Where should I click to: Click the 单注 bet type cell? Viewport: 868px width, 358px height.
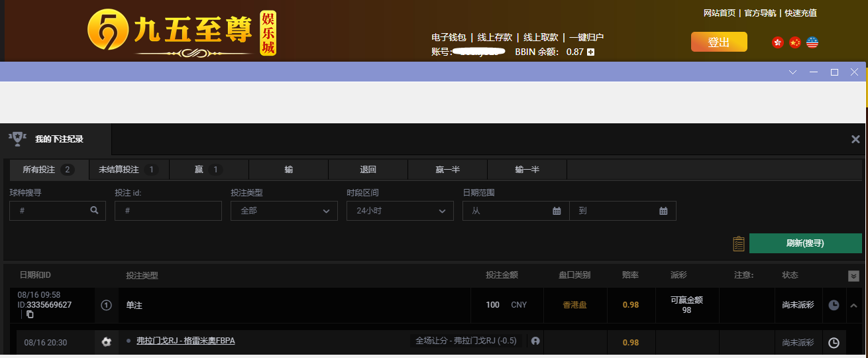295,306
